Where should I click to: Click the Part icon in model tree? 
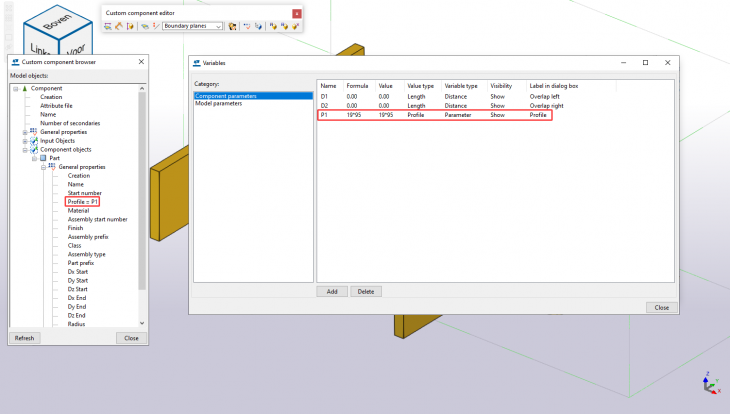pyautogui.click(x=42, y=158)
